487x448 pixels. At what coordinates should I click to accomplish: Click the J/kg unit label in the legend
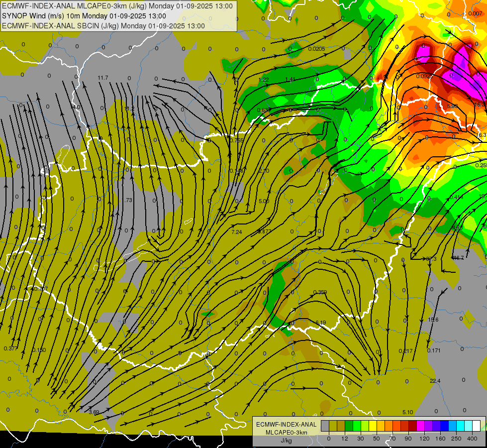(x=286, y=441)
